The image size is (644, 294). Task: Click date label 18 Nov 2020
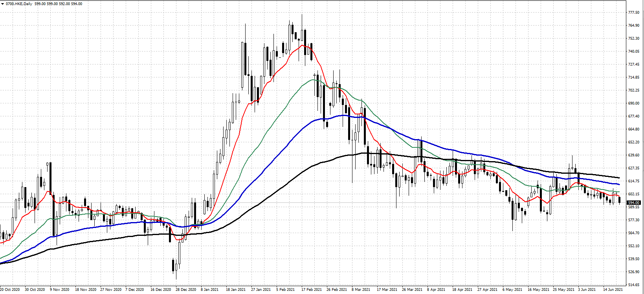pyautogui.click(x=86, y=290)
